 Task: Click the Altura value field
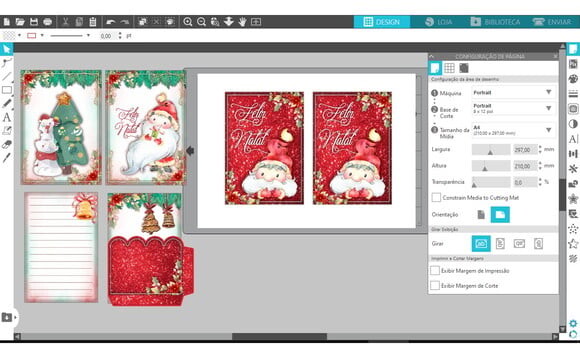click(x=525, y=166)
